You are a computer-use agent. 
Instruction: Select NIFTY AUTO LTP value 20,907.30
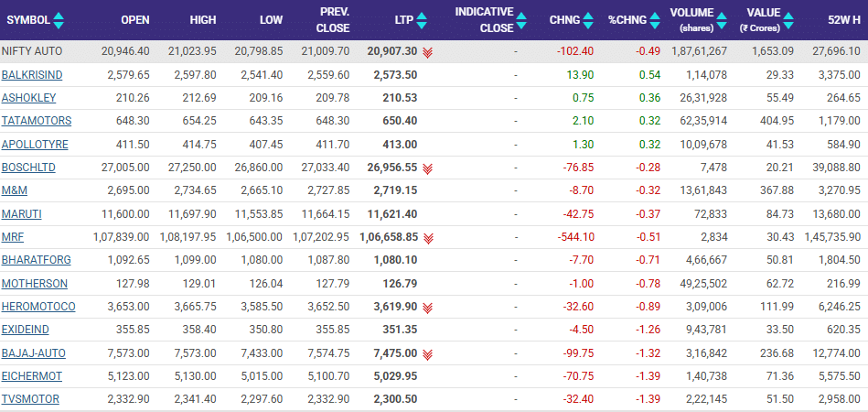(392, 51)
